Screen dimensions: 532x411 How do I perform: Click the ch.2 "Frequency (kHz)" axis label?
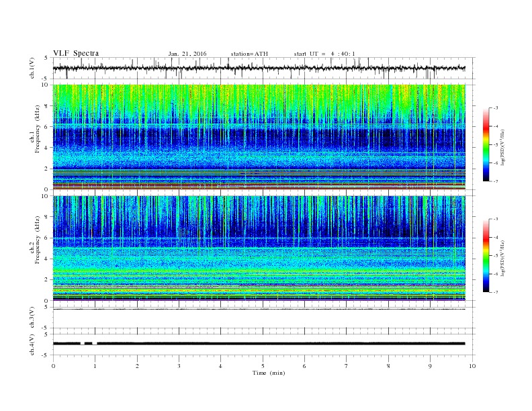[38, 240]
